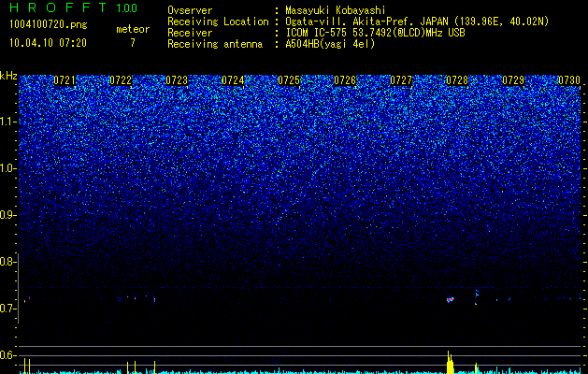Click the 1.1 kHz axis label
Image resolution: width=588 pixels, height=374 pixels.
(x=7, y=122)
